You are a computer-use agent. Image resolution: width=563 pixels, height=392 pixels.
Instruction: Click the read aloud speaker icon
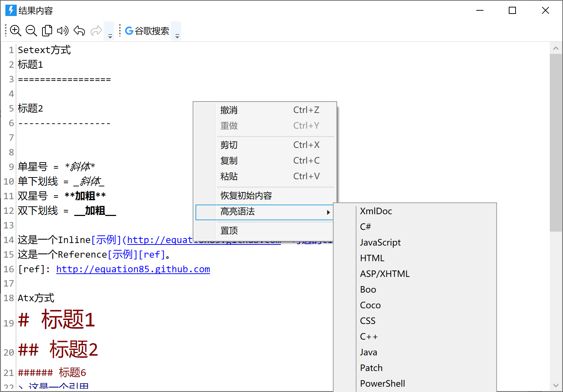(x=63, y=31)
